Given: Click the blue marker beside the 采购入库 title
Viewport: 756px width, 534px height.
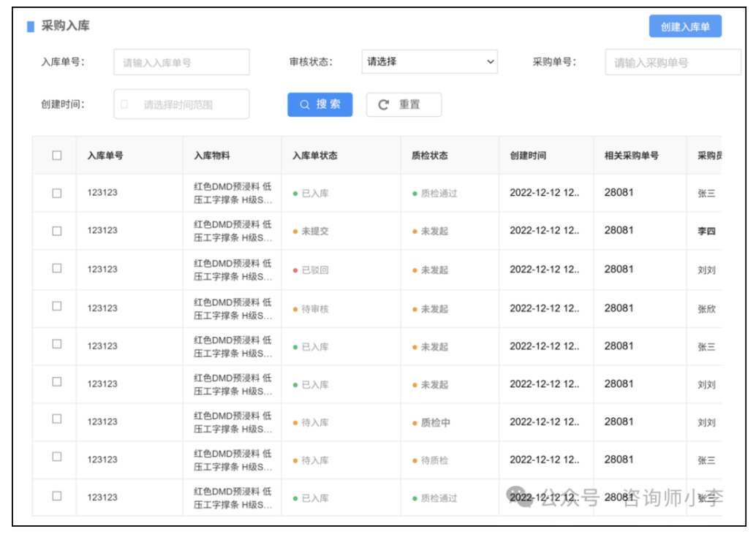Looking at the screenshot, I should (x=31, y=27).
